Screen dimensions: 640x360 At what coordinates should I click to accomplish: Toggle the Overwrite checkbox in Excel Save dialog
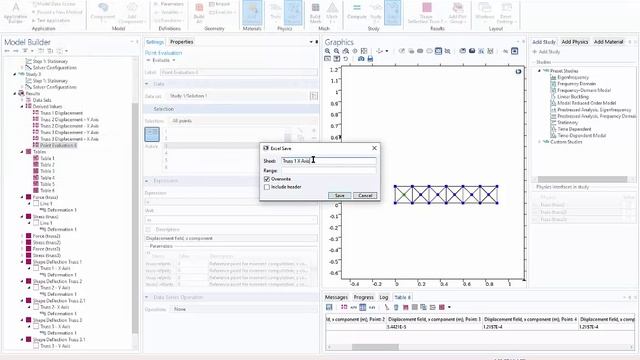(267, 179)
